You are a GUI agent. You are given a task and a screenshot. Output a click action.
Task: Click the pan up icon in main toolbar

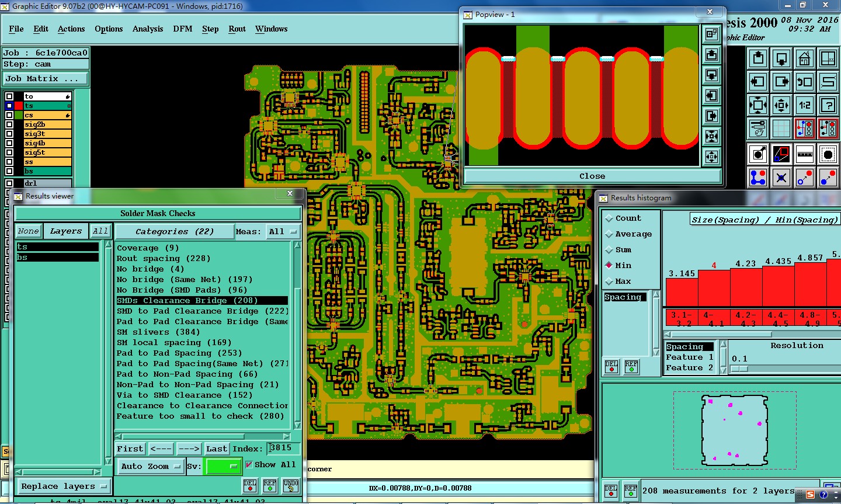tap(758, 58)
